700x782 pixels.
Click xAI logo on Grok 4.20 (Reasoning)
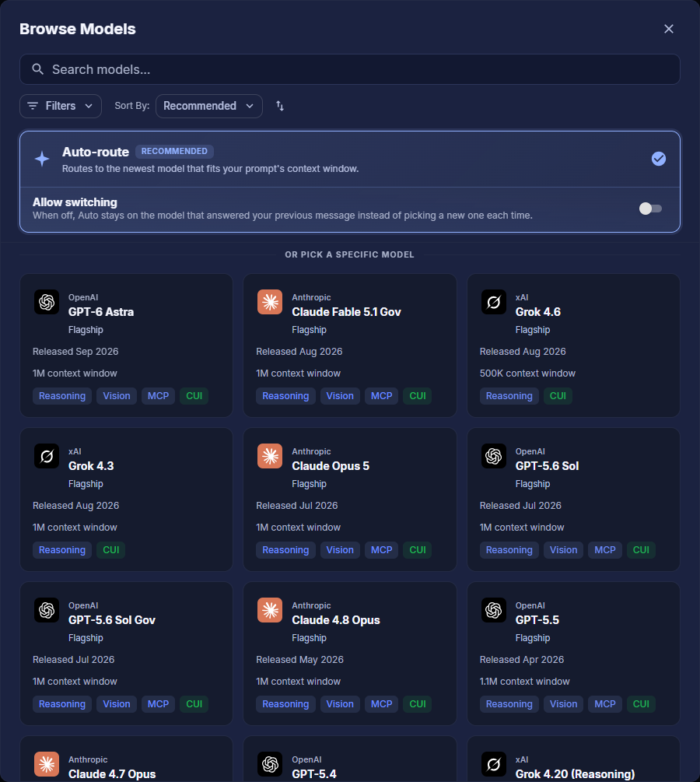tap(494, 765)
